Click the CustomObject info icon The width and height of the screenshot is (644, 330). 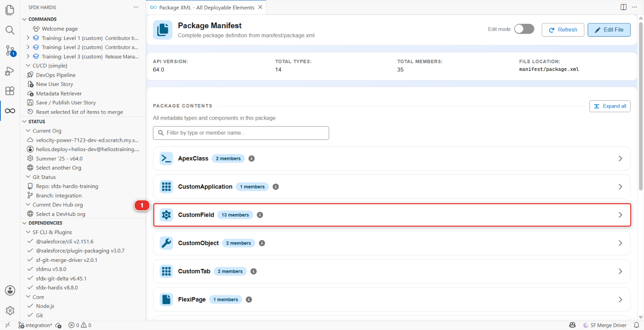(262, 243)
